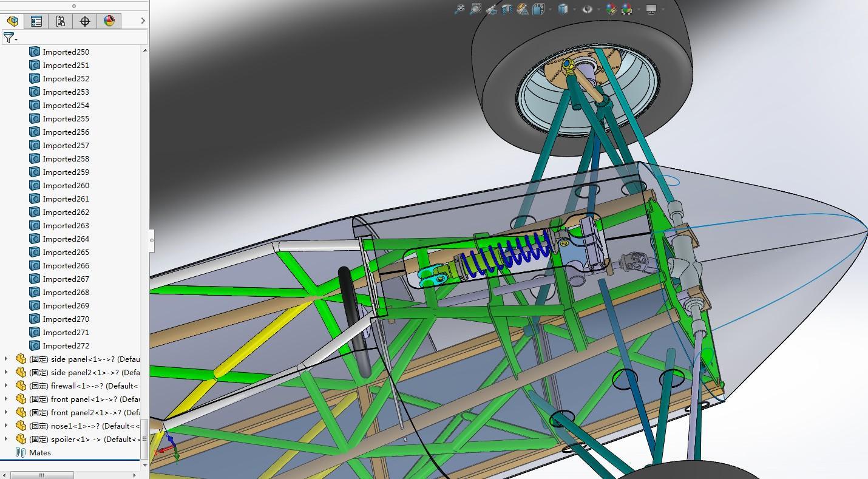
Task: Switch to the PropertyManager tab
Action: click(x=36, y=21)
